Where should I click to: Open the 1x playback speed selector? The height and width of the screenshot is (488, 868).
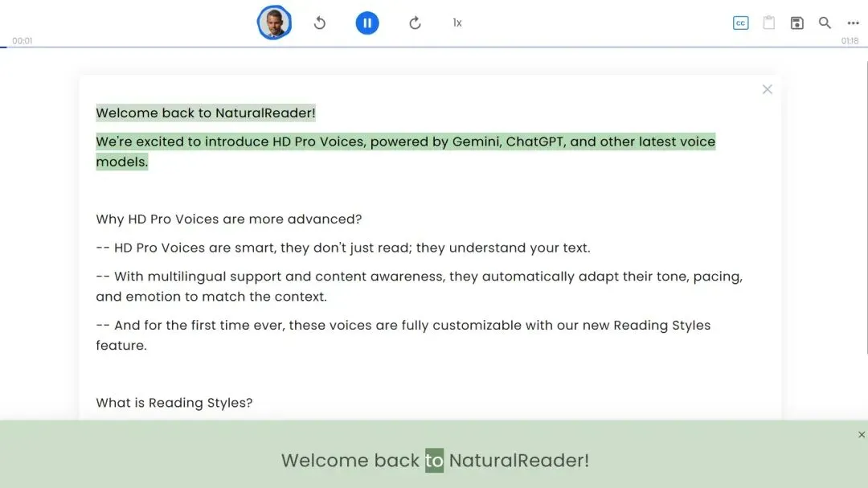[457, 23]
